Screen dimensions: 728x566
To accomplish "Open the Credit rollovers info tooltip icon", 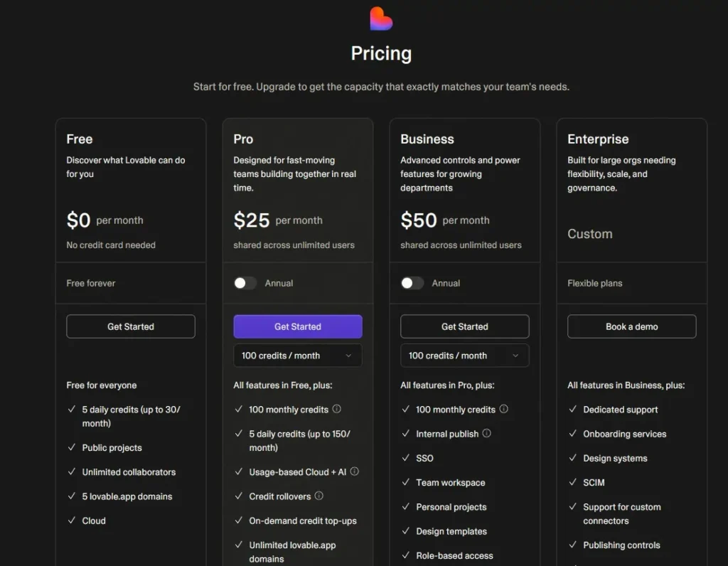I will [x=318, y=496].
